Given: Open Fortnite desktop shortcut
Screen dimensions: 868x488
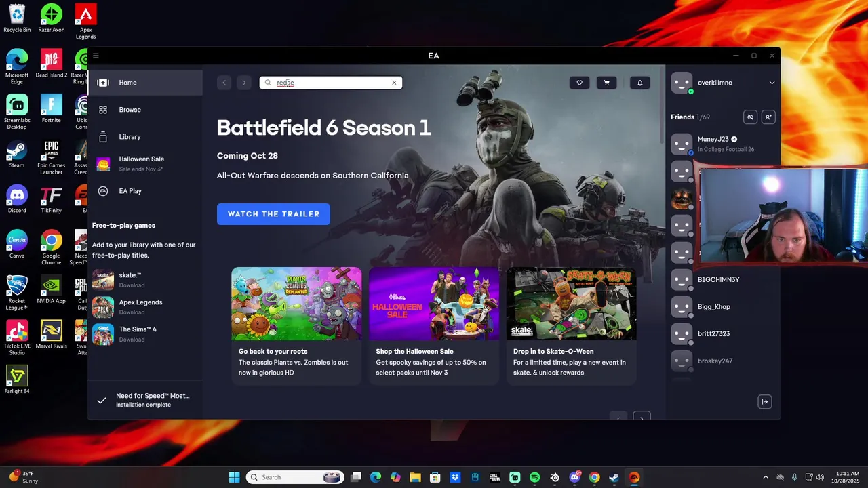Looking at the screenshot, I should click(x=52, y=108).
